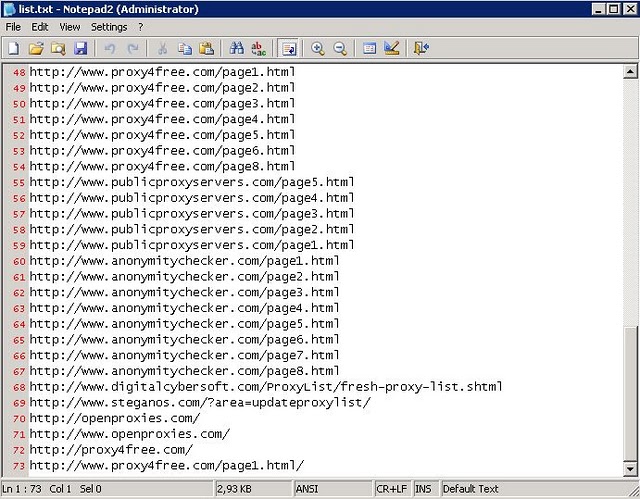The image size is (640, 499).
Task: Click the Open file folder icon
Action: pos(36,49)
